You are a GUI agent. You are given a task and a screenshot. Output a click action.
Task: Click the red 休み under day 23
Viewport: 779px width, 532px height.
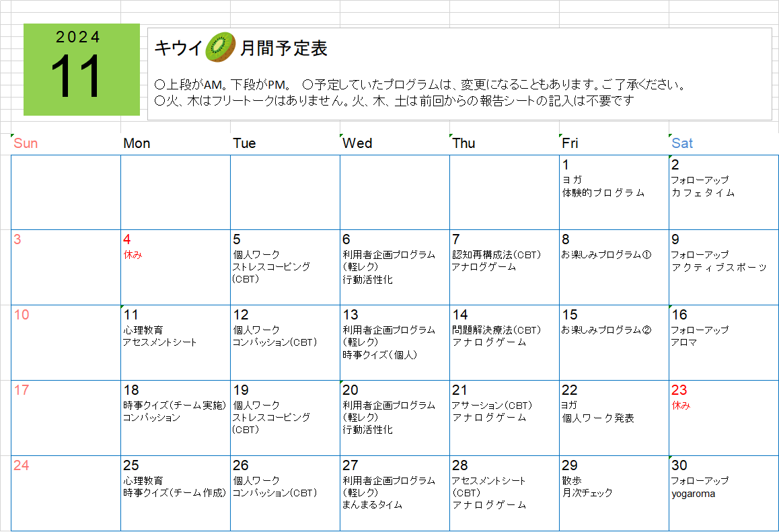click(x=681, y=406)
